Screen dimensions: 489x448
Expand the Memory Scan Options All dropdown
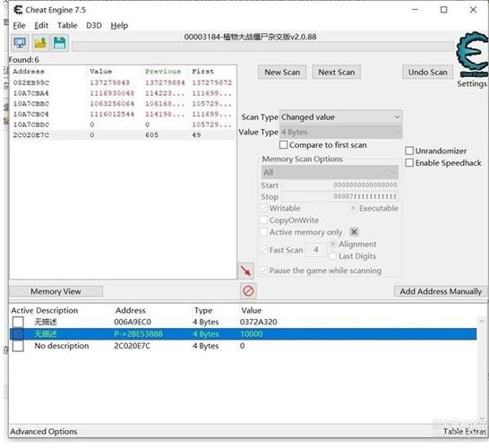pyautogui.click(x=330, y=172)
